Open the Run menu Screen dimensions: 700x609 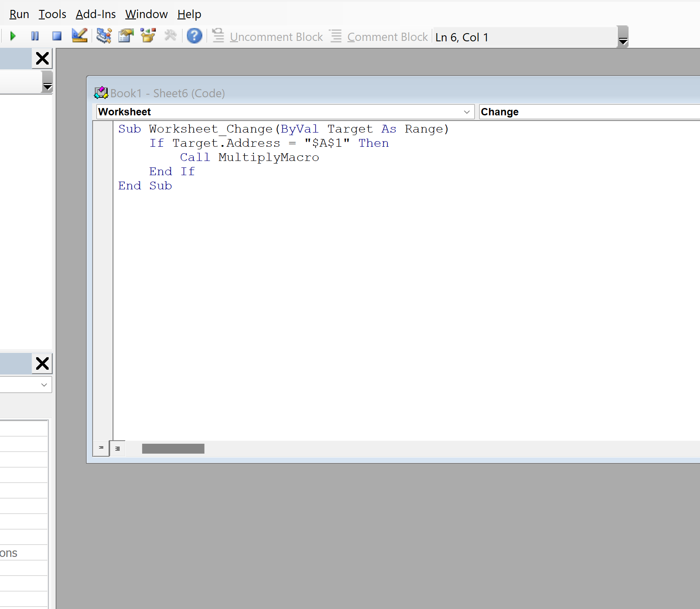click(19, 14)
